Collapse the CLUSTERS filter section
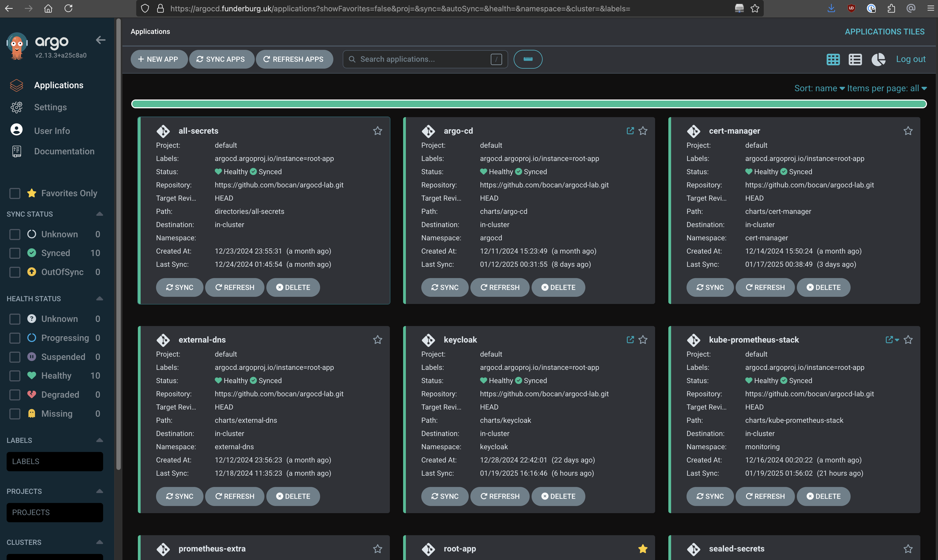Viewport: 938px width, 560px height. tap(100, 542)
